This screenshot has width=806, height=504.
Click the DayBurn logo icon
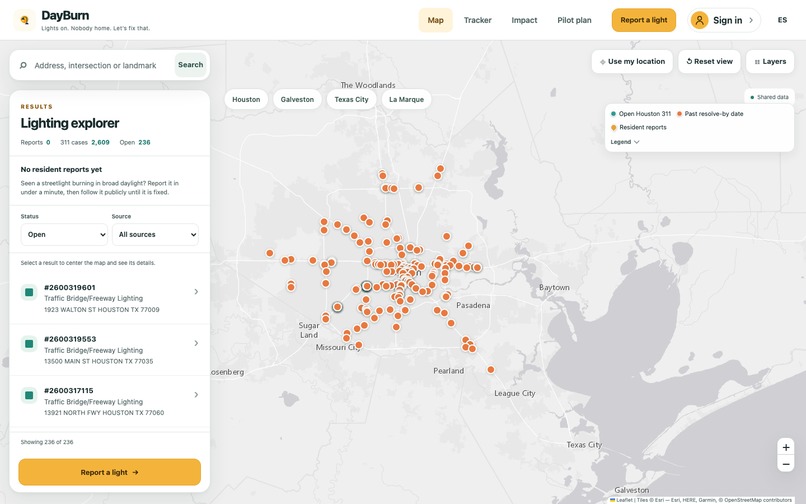tap(24, 20)
